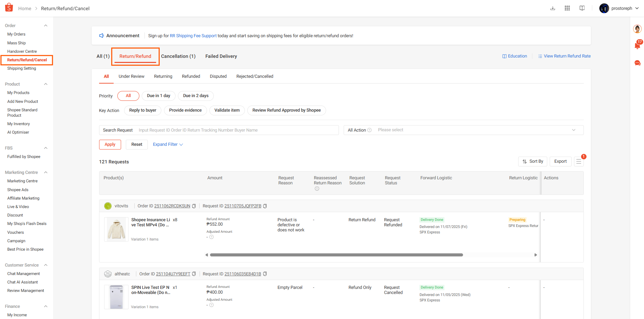
Task: Click the support avatar icon in the right sidebar
Action: [637, 29]
